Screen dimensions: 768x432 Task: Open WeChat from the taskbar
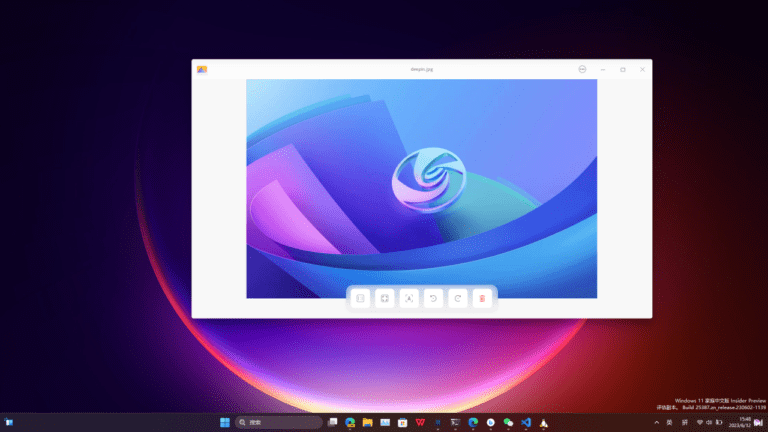(508, 423)
